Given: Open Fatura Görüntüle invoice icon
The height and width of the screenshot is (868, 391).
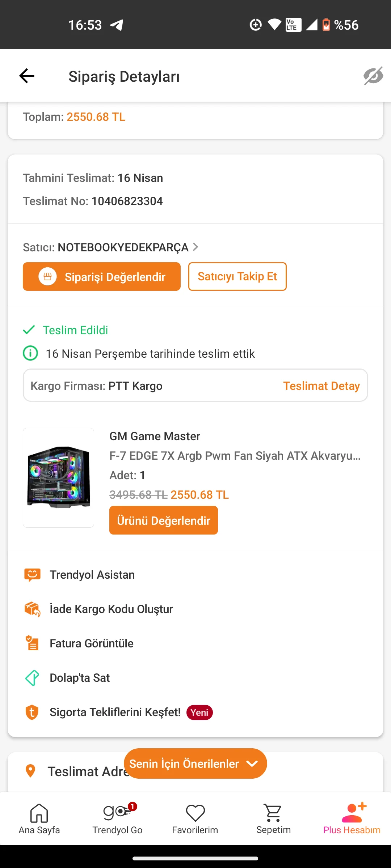Looking at the screenshot, I should pos(32,643).
